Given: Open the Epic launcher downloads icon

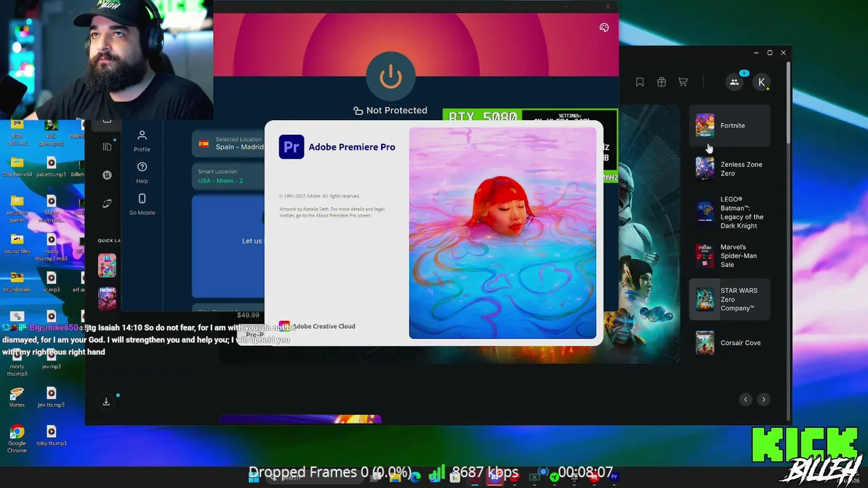Looking at the screenshot, I should point(106,402).
